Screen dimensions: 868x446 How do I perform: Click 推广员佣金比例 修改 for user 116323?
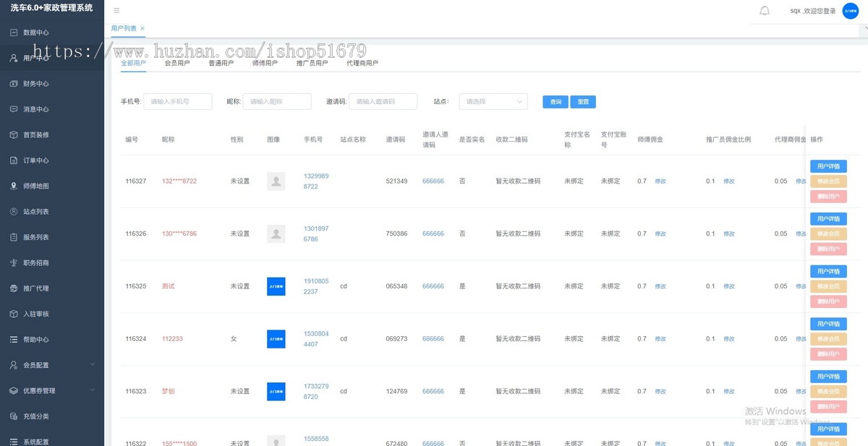coord(729,391)
